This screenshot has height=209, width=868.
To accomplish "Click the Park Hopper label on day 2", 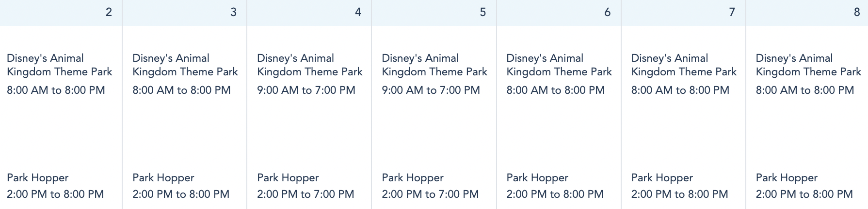I will tap(38, 178).
